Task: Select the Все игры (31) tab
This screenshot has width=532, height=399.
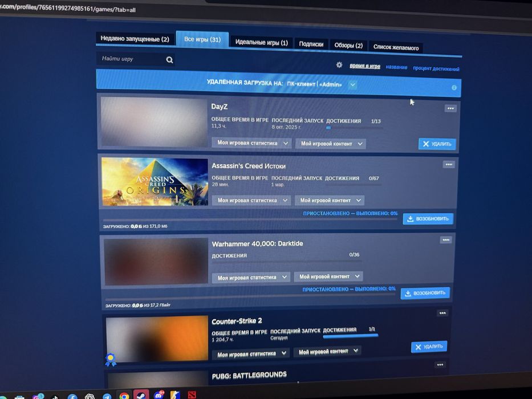Action: pos(202,39)
